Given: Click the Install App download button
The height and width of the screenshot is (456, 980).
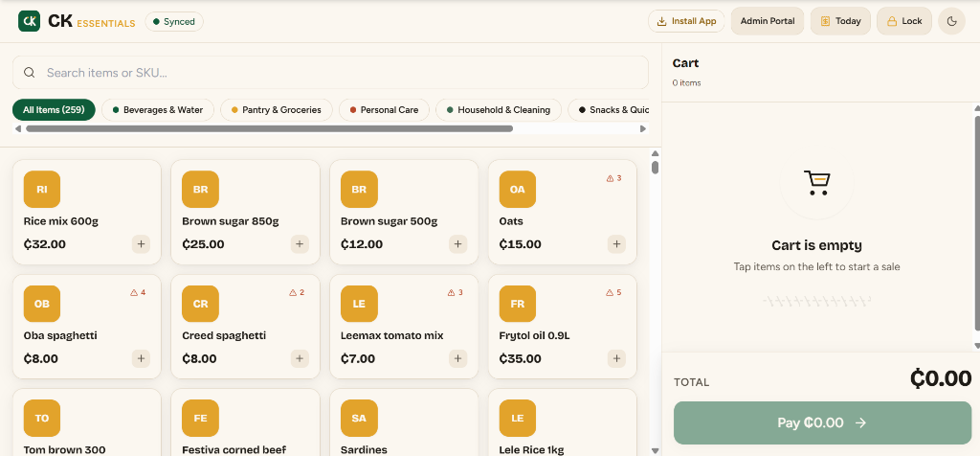Looking at the screenshot, I should 686,21.
